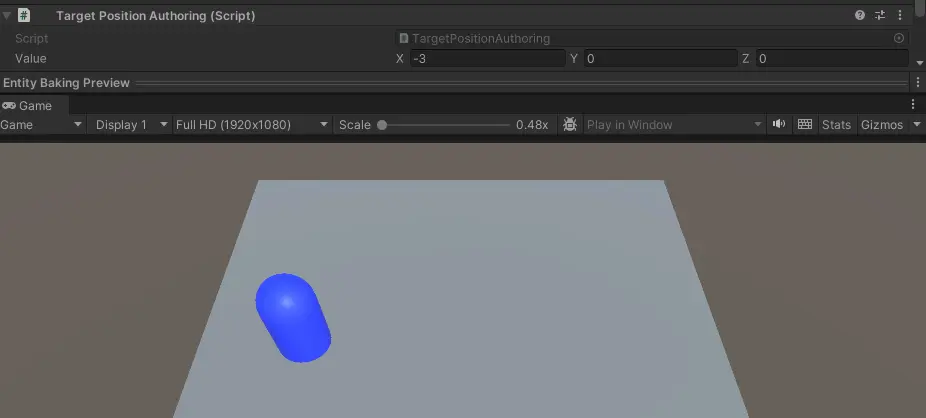Click the 0.48x scale value
This screenshot has width=926, height=418.
pyautogui.click(x=532, y=125)
